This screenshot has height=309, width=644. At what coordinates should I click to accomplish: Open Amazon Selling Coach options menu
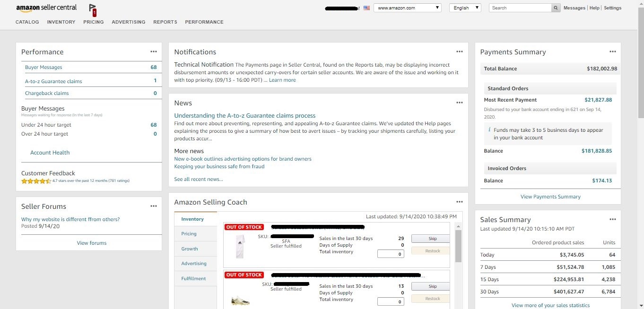coord(460,202)
